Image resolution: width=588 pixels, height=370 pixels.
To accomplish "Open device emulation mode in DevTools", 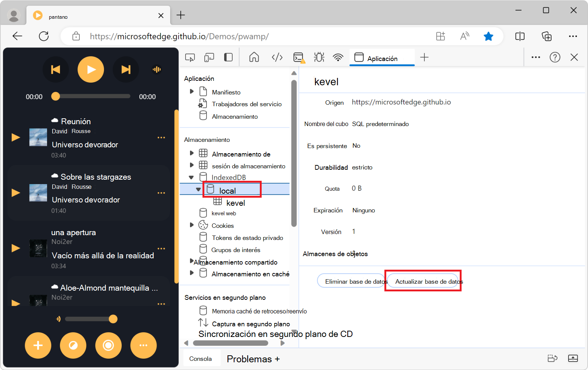I will (209, 57).
